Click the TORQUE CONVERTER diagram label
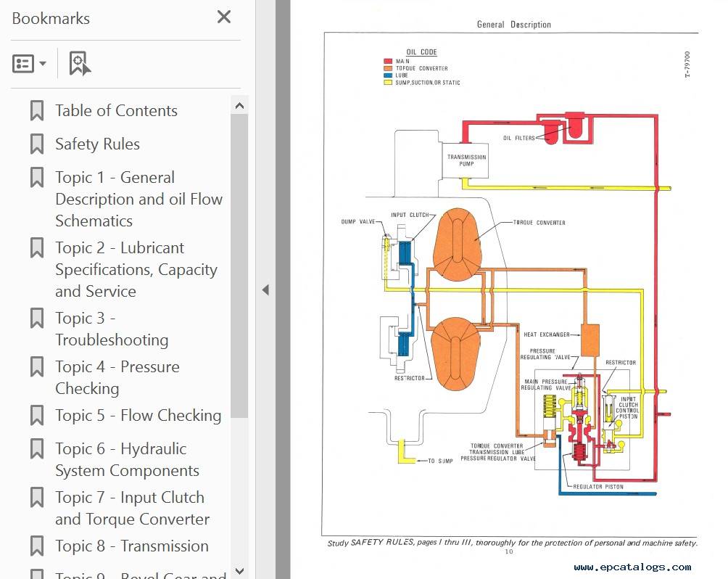Image resolution: width=728 pixels, height=579 pixels. (x=539, y=223)
